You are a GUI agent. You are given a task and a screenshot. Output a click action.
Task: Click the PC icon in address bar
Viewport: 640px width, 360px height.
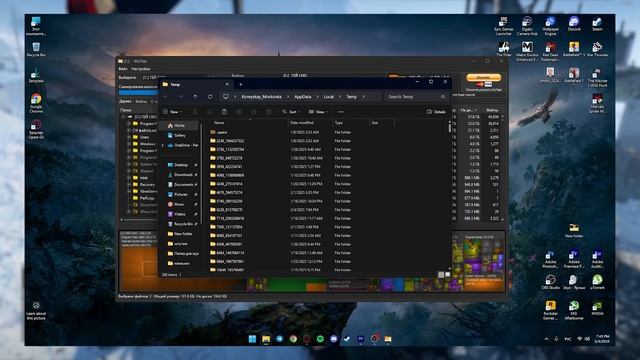click(x=226, y=97)
